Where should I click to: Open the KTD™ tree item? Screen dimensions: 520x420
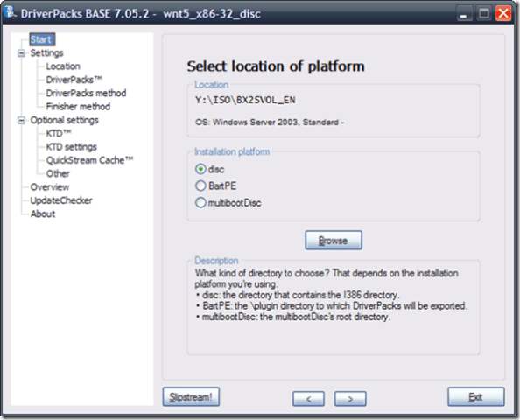[x=59, y=133]
